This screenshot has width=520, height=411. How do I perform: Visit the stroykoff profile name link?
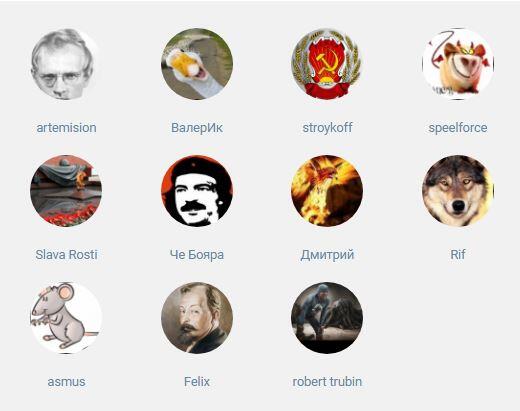point(327,128)
